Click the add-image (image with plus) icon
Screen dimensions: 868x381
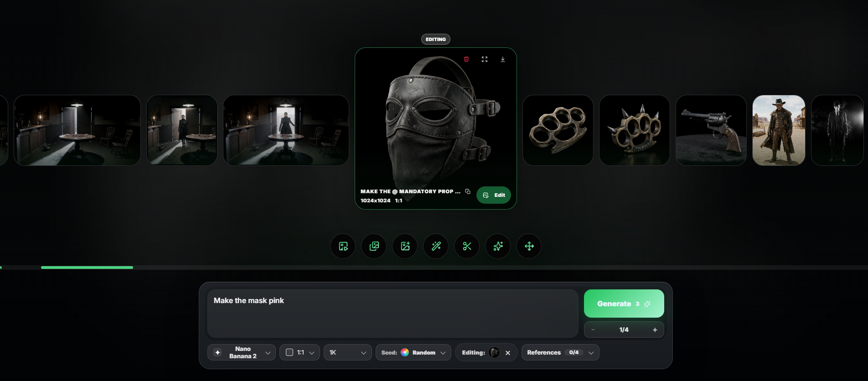(405, 246)
